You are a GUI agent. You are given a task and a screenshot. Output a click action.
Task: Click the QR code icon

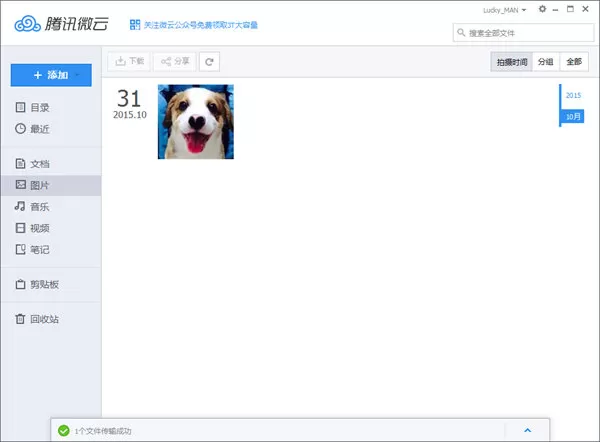coord(135,25)
